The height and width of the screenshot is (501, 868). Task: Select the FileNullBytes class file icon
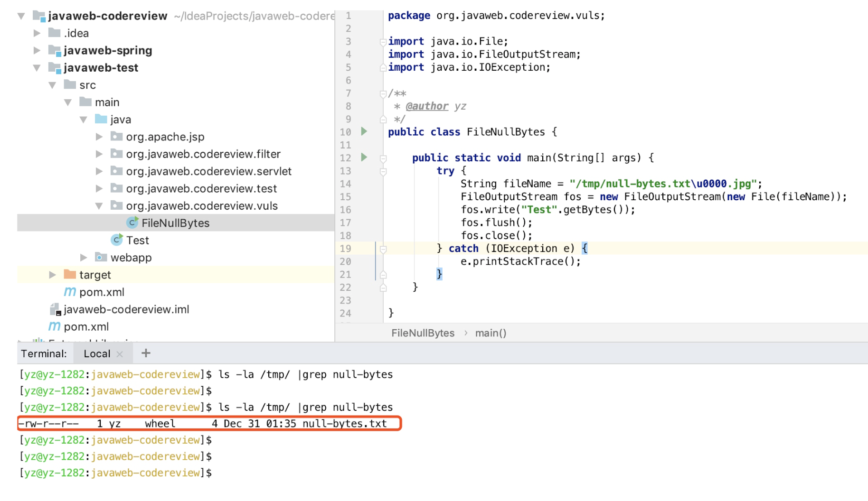132,223
